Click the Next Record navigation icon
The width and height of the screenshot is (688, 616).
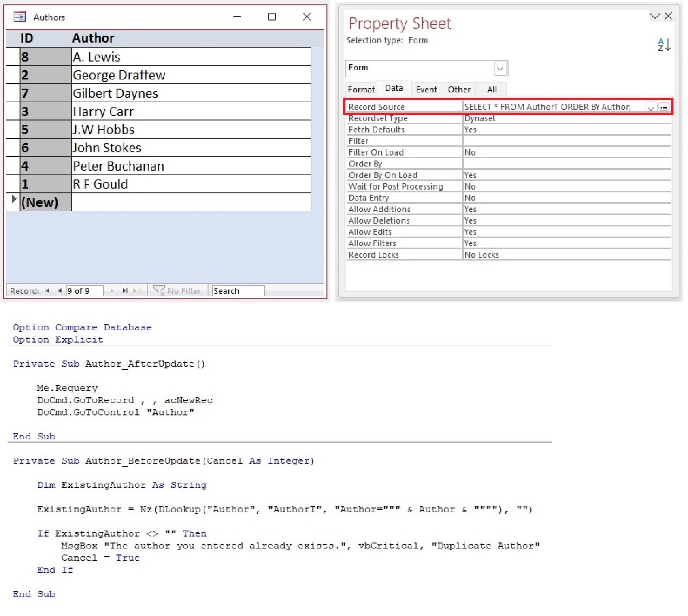tap(112, 290)
